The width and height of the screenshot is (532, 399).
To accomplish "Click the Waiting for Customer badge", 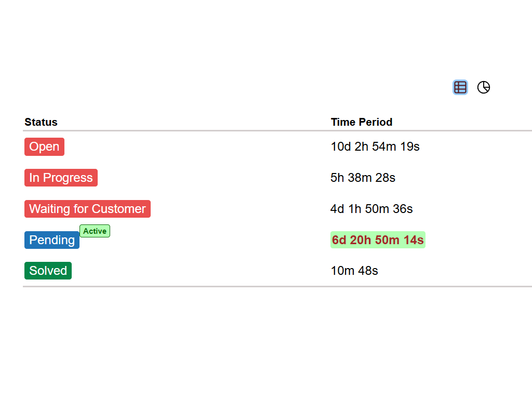I will click(x=87, y=209).
